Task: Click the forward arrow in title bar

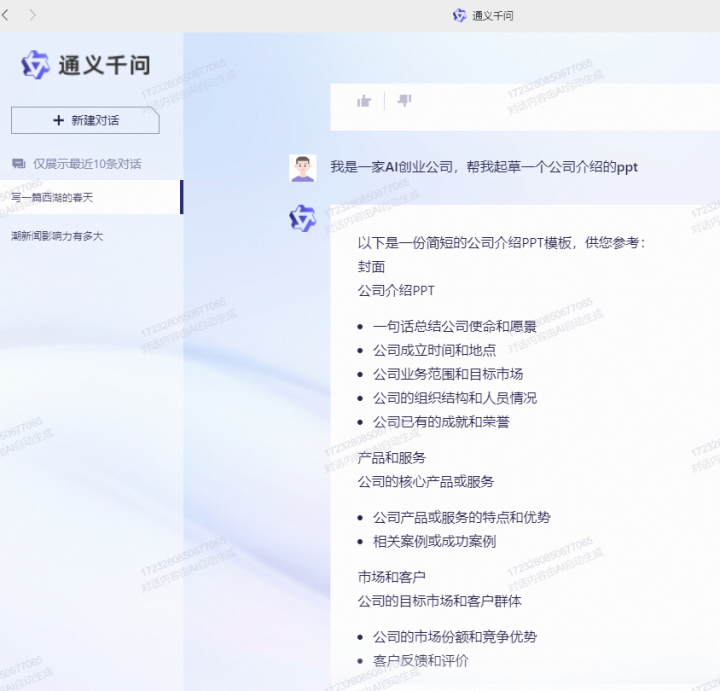Action: click(33, 15)
